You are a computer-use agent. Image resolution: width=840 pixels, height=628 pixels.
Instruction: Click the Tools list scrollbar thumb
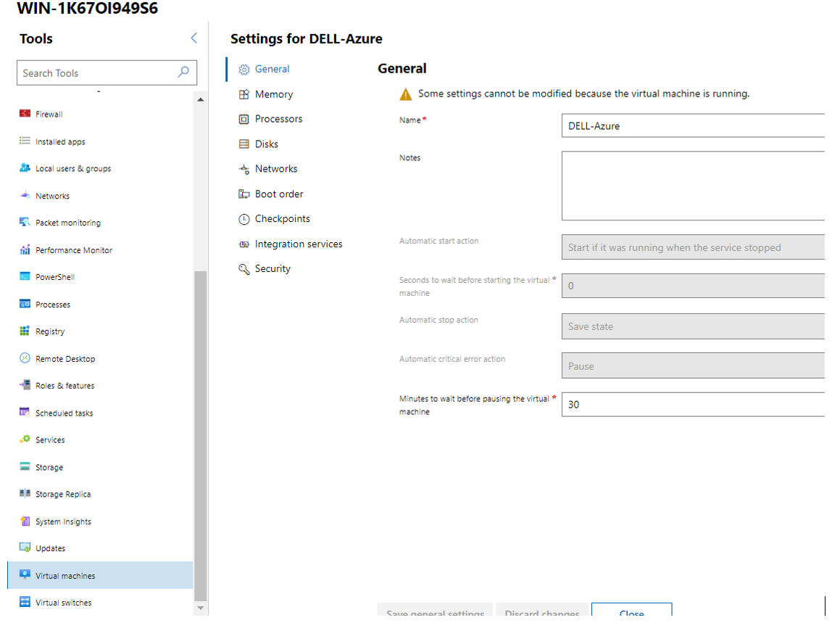click(x=200, y=436)
